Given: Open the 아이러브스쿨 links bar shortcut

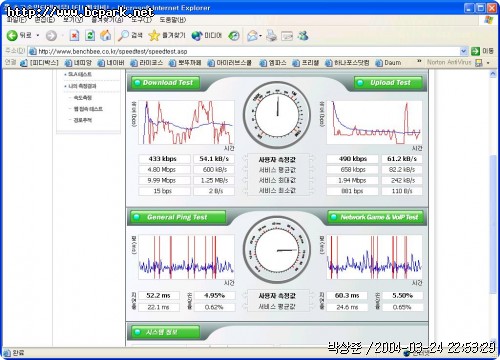Looking at the screenshot, I should 230,63.
